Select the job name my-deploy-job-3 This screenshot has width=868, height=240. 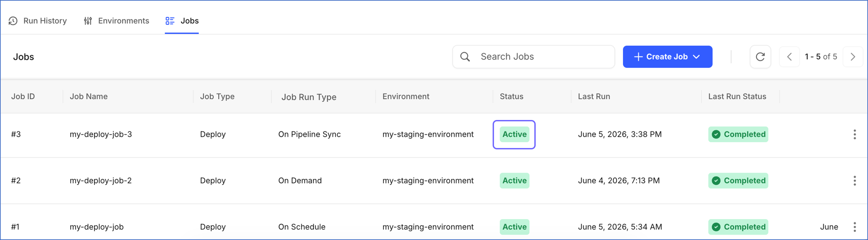[101, 134]
